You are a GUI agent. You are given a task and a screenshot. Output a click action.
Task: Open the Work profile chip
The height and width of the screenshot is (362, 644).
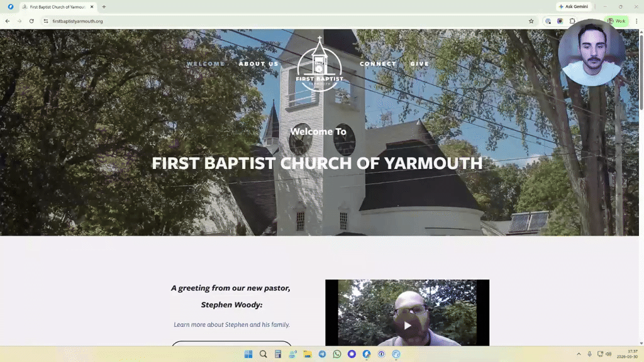tap(617, 21)
